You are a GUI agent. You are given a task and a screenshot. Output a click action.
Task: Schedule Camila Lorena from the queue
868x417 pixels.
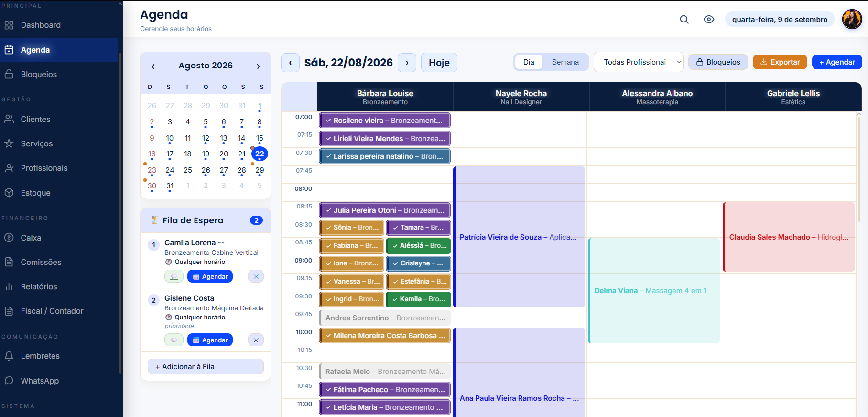click(210, 276)
